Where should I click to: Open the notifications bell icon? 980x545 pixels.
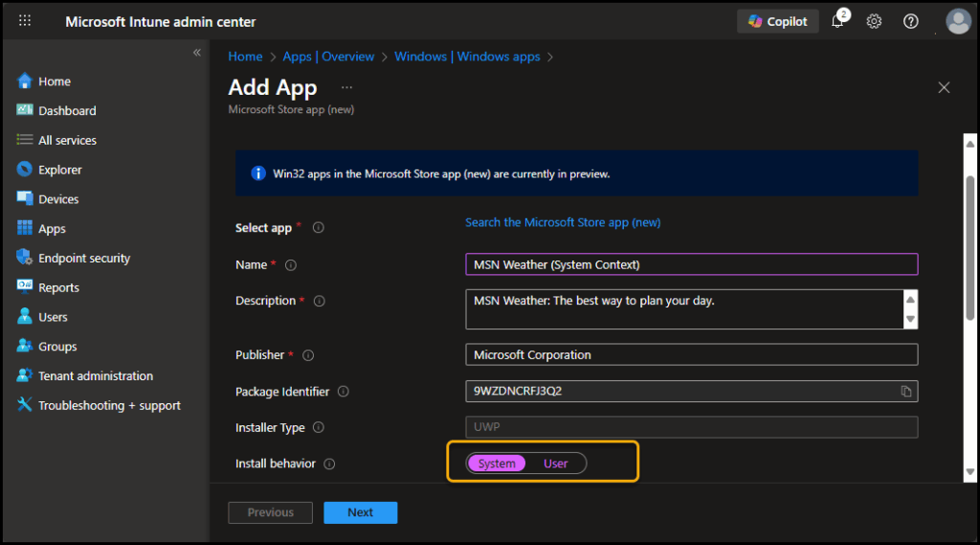[x=837, y=22]
